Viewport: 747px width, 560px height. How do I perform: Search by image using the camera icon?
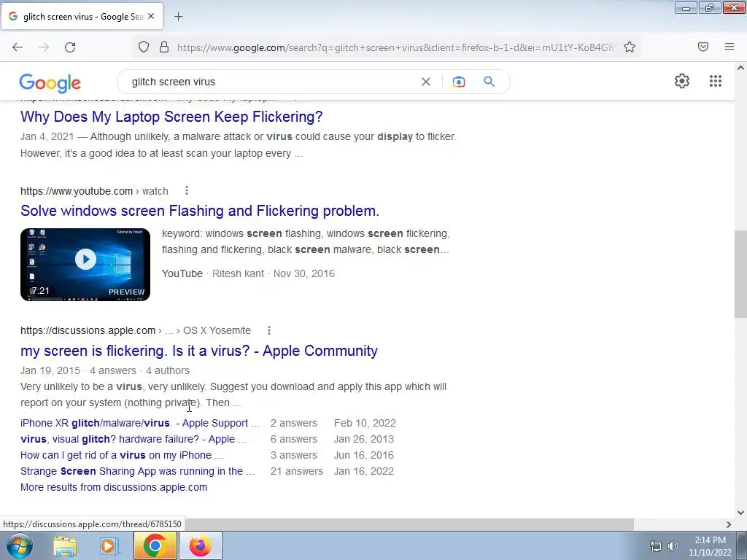(x=459, y=82)
